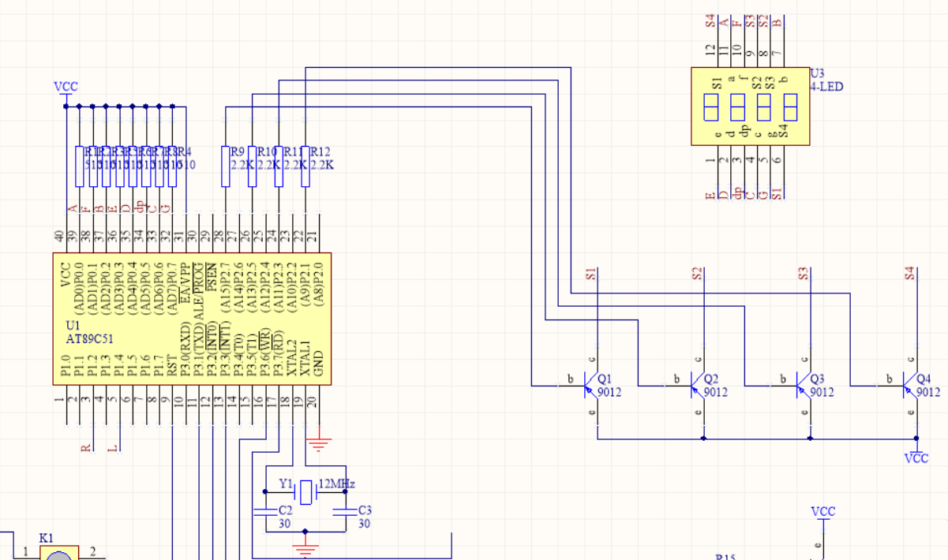Screen dimensions: 948x560
Task: Select the Q1 9012 transistor symbol
Action: 592,386
